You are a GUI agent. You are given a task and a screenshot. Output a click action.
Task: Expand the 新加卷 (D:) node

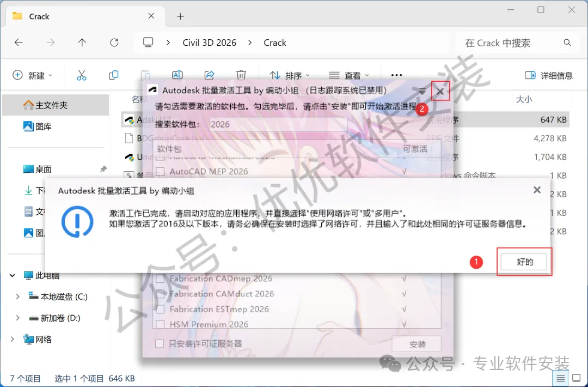(x=17, y=318)
